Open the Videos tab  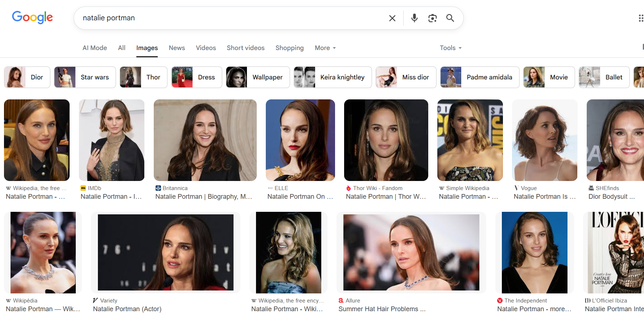[x=206, y=48]
